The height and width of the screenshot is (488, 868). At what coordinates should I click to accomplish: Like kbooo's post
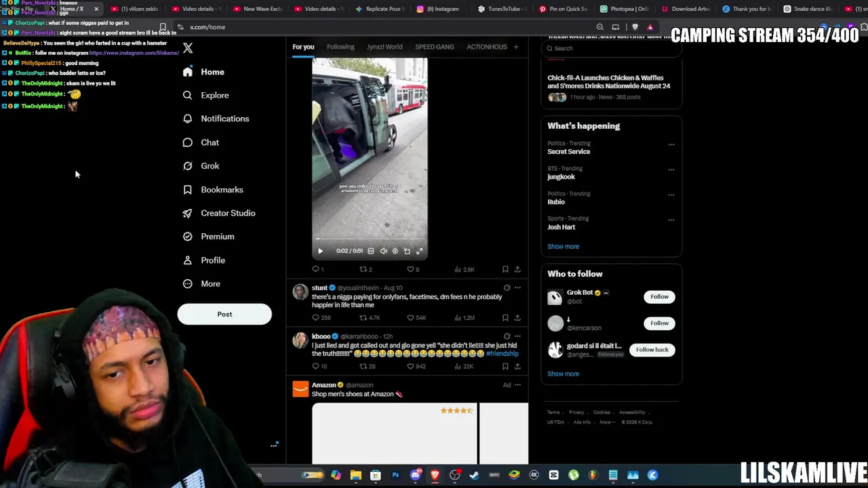[416, 367]
